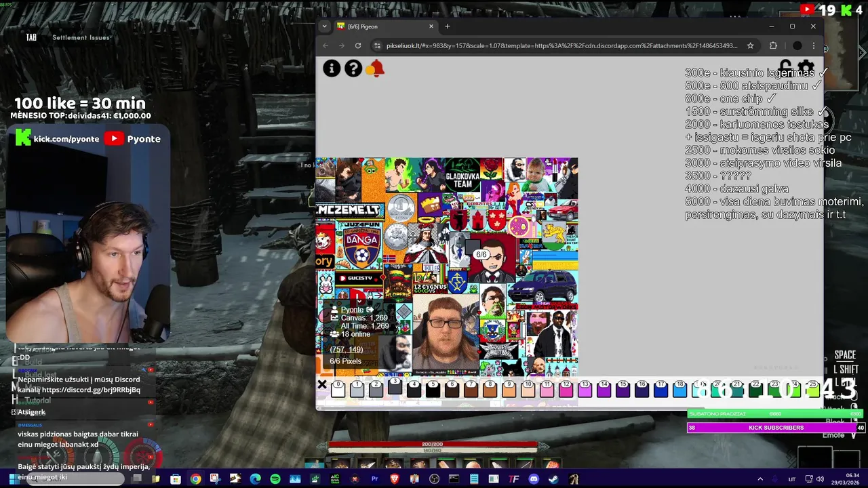Select green color swatch 23

(x=774, y=388)
